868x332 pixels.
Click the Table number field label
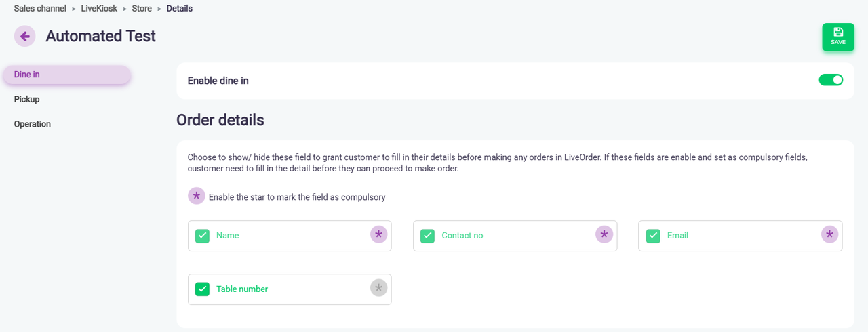(x=242, y=289)
